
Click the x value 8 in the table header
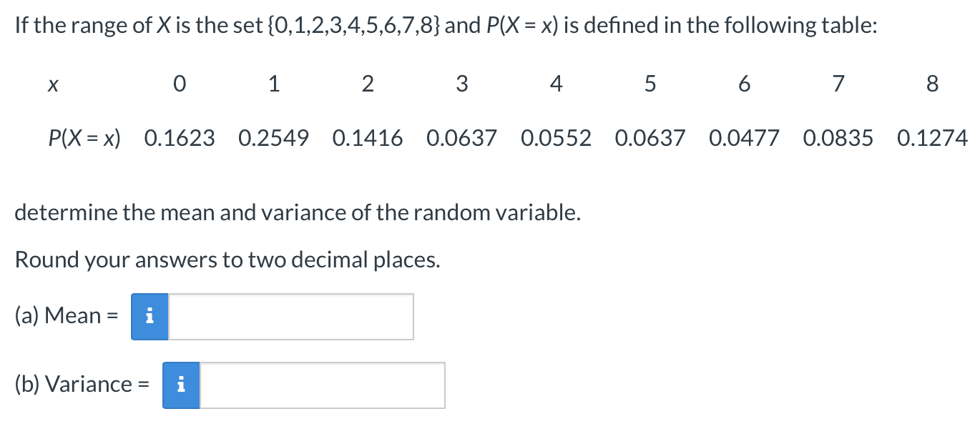[931, 84]
